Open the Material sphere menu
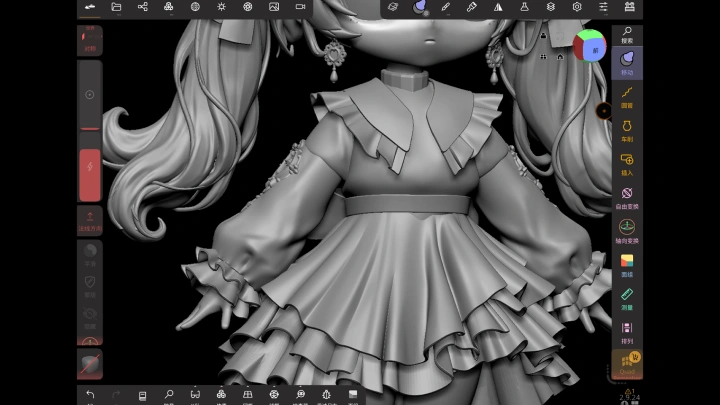Viewport: 720px width, 405px height. pyautogui.click(x=195, y=7)
